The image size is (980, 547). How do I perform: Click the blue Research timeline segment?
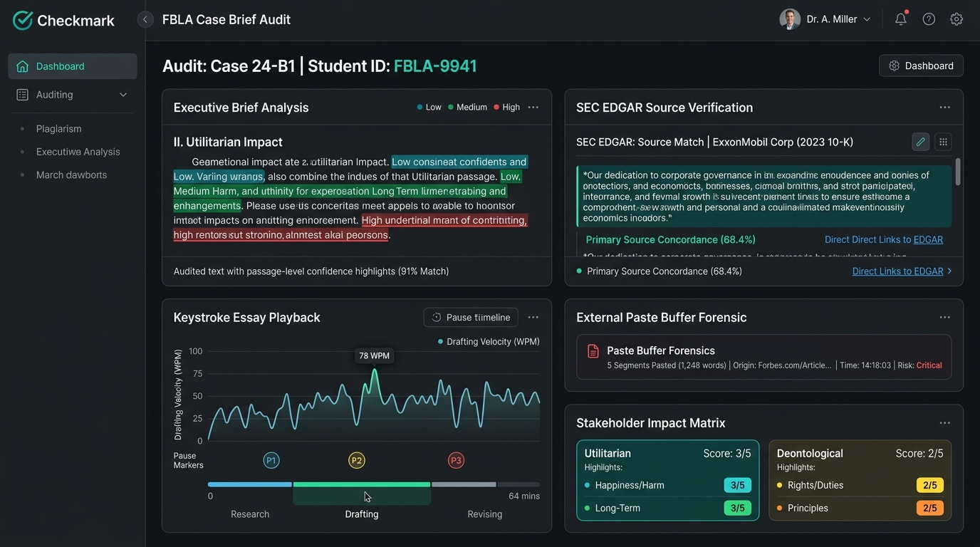coord(250,484)
